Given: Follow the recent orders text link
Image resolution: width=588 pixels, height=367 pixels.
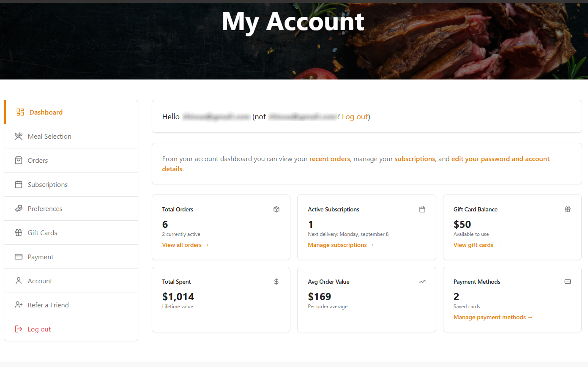Looking at the screenshot, I should [x=329, y=159].
